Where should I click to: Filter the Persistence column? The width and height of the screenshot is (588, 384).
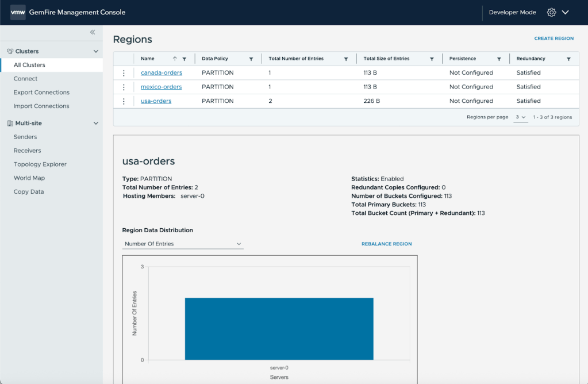pyautogui.click(x=499, y=59)
